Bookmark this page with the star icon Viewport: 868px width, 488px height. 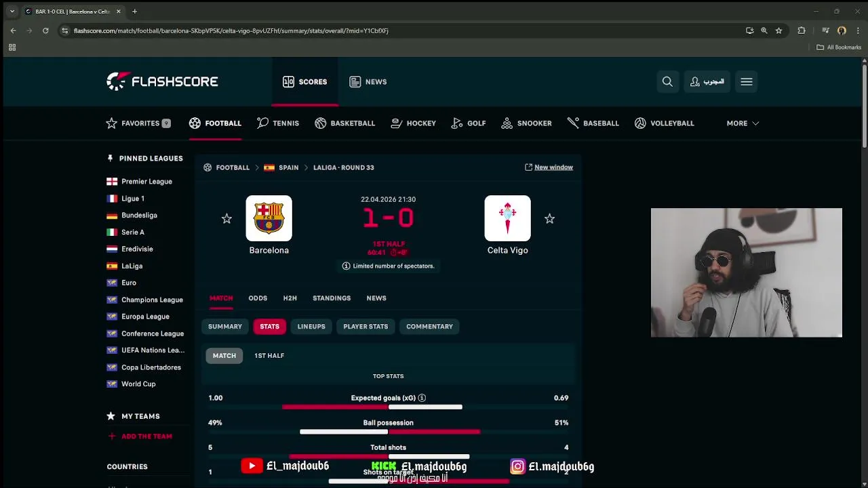pyautogui.click(x=778, y=30)
